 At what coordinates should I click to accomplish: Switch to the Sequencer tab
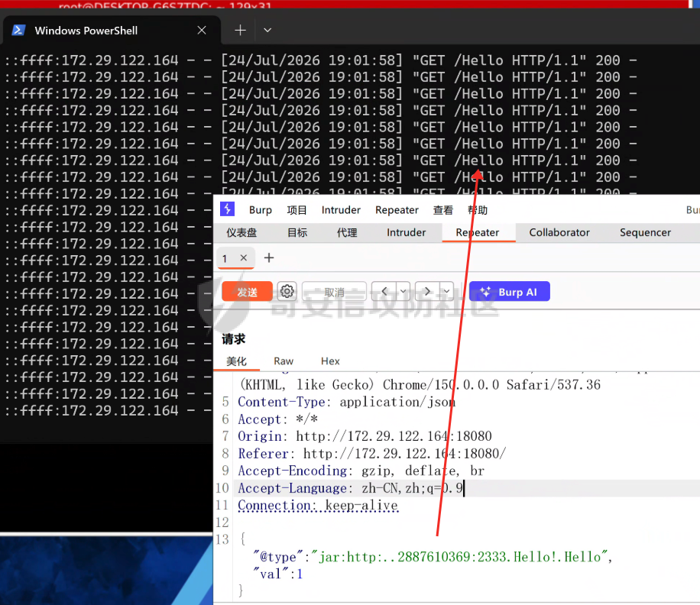click(645, 232)
